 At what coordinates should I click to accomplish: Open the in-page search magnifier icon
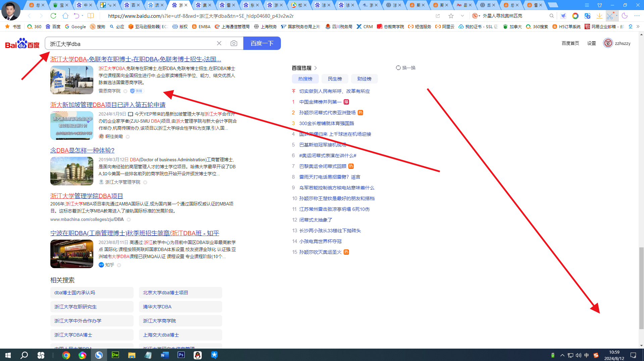[552, 15]
